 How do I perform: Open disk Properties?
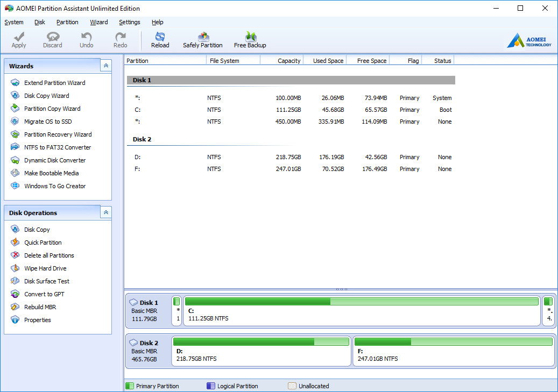37,320
